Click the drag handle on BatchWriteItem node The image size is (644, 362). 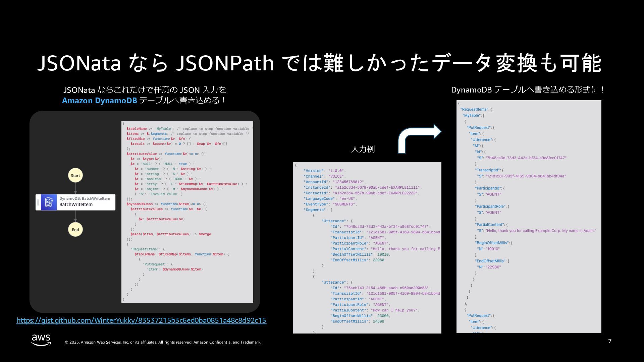point(38,202)
